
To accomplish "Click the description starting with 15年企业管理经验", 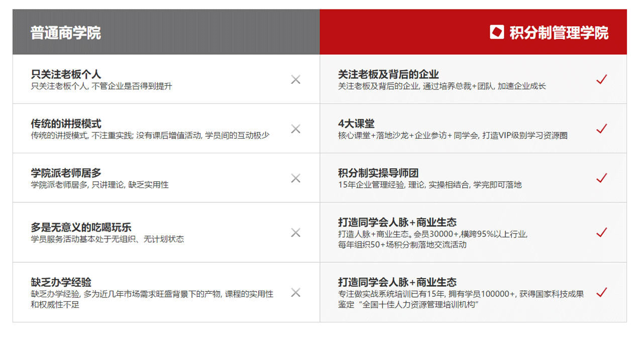I will 430,185.
